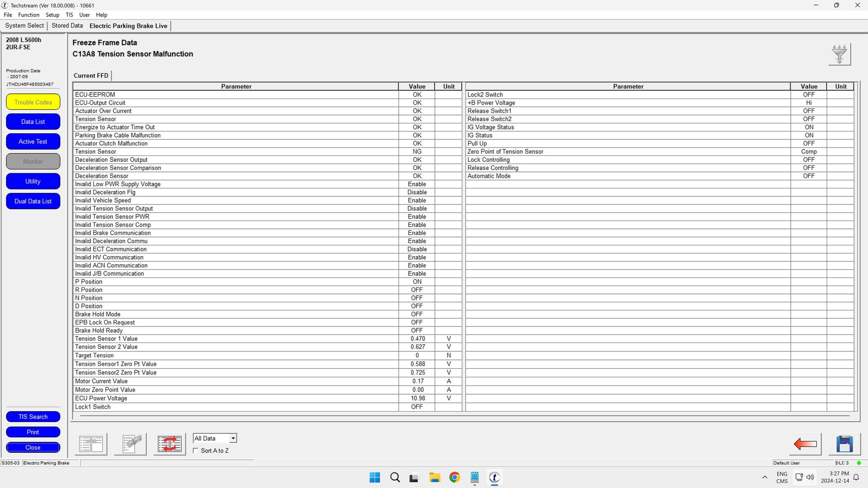Click the clock date in taskbar

pos(835,477)
